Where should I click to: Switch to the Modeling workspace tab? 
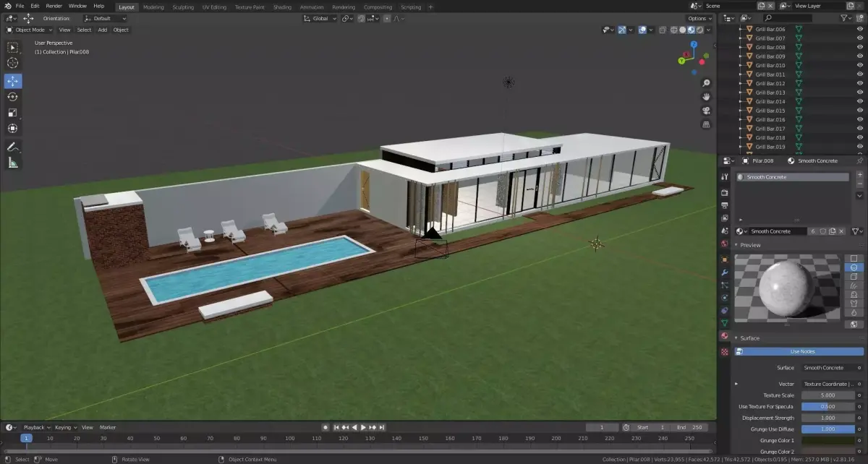[153, 7]
